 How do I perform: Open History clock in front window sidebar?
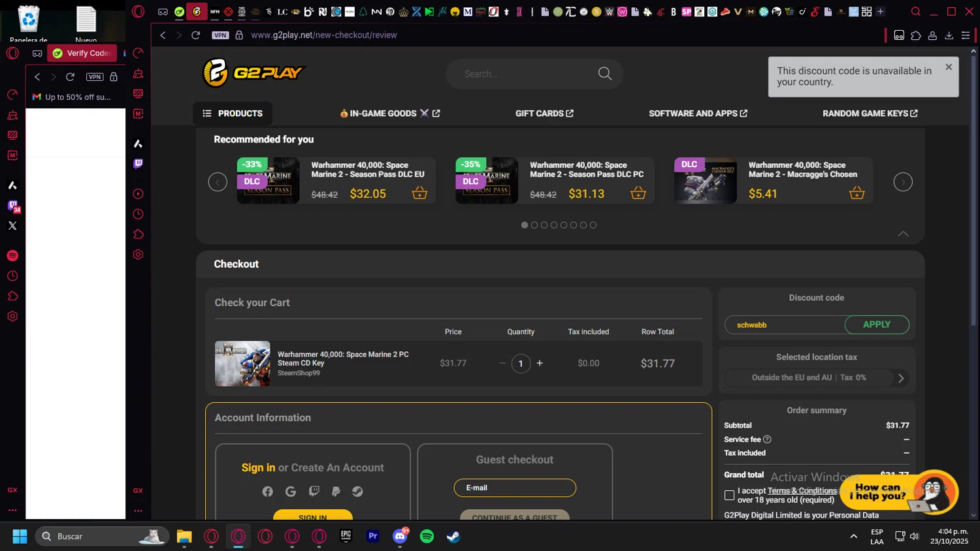pyautogui.click(x=138, y=214)
